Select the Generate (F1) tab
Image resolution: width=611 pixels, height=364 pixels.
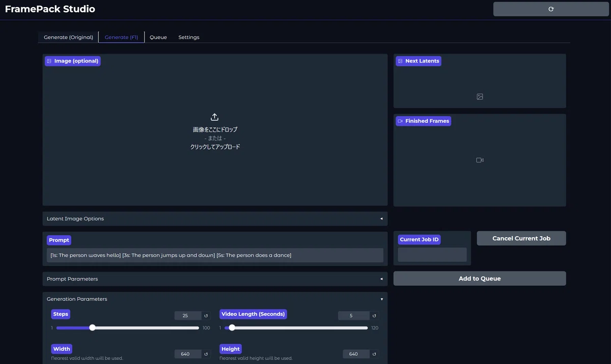[121, 37]
